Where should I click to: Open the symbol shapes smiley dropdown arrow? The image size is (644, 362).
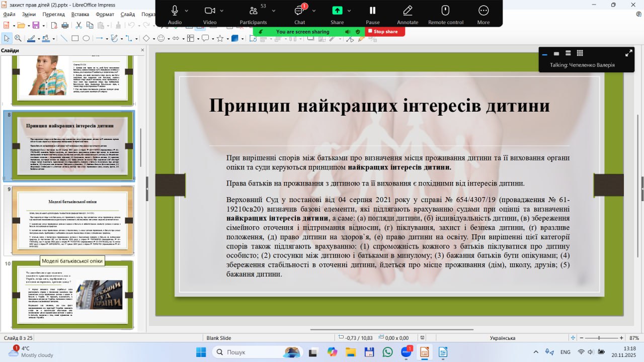pos(168,38)
